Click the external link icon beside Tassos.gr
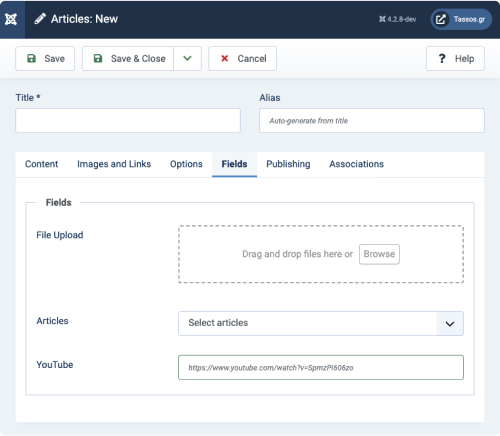This screenshot has width=500, height=436. coord(440,19)
